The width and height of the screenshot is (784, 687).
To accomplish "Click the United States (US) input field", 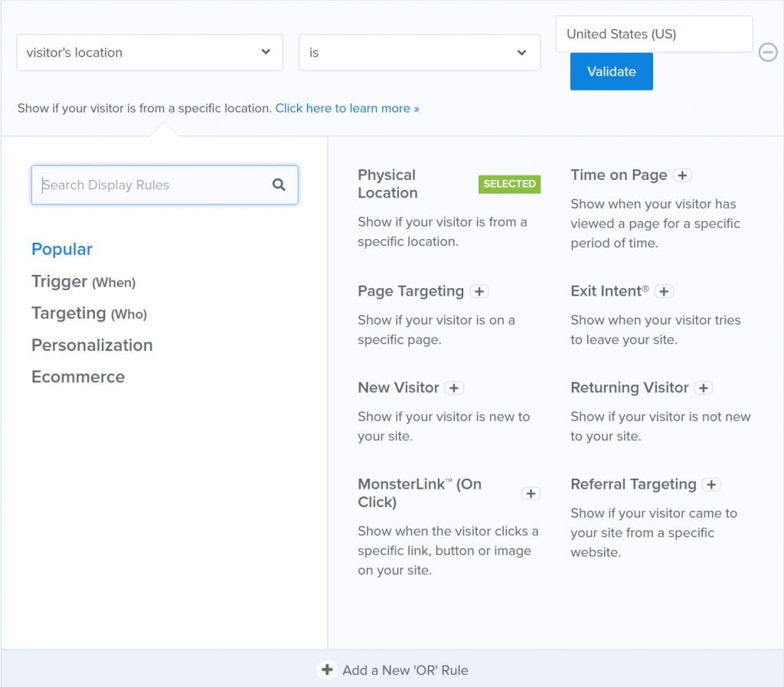I will pyautogui.click(x=653, y=34).
